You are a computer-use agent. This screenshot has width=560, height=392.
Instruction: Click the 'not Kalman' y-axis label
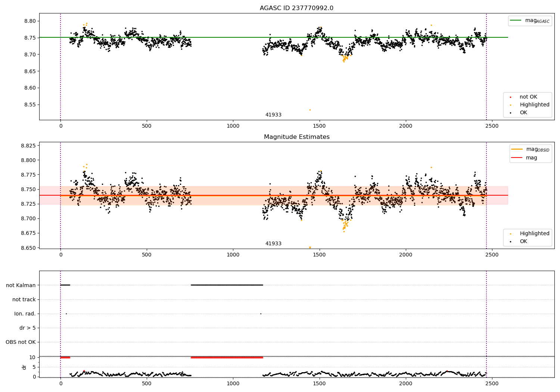21,285
